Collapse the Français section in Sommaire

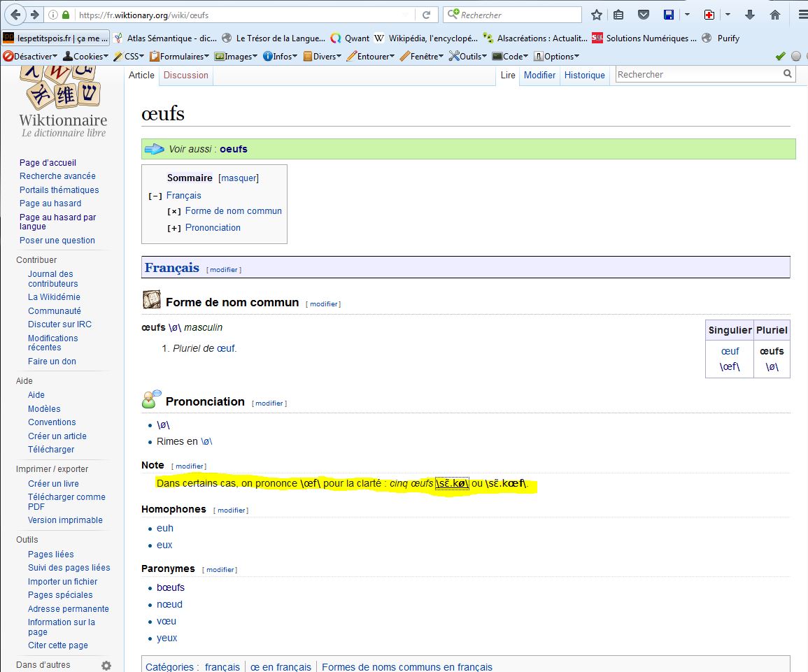pos(155,196)
